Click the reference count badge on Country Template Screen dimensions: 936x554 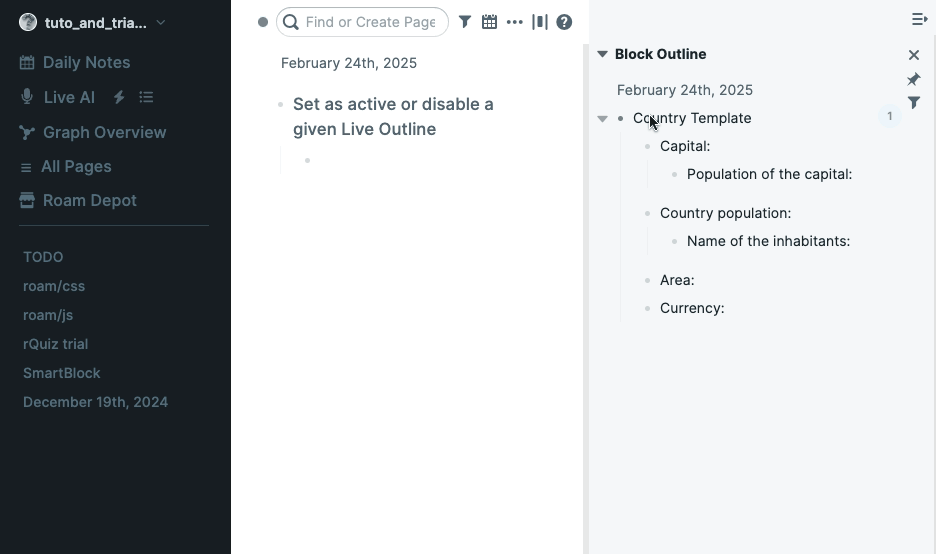[889, 117]
